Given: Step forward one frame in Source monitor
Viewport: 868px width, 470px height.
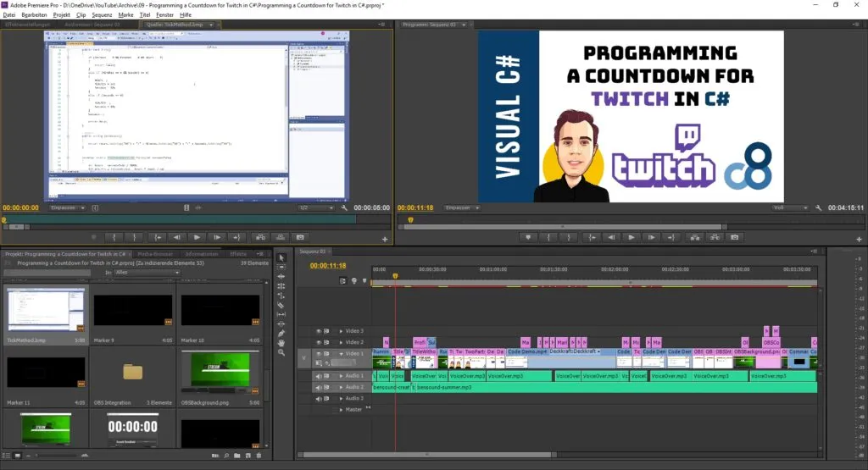Looking at the screenshot, I should point(217,237).
